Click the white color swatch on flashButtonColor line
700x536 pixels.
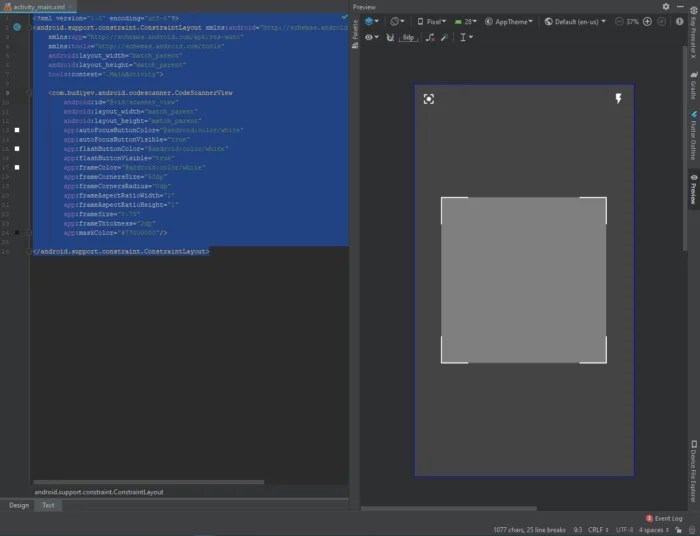click(17, 149)
